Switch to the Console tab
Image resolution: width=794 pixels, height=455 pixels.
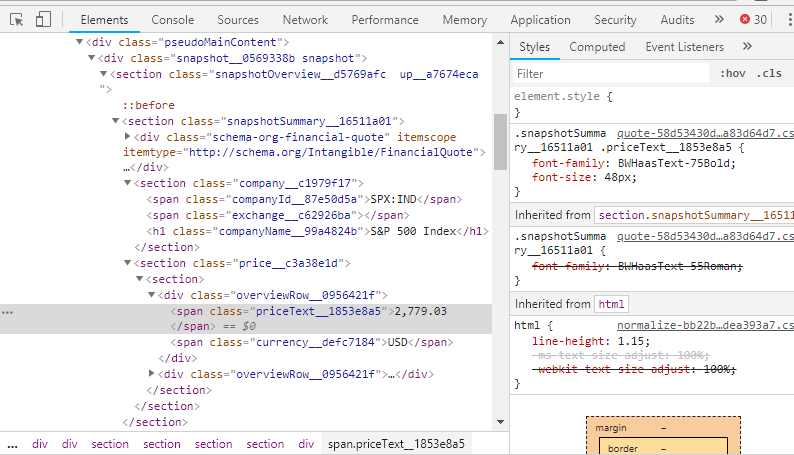(173, 20)
